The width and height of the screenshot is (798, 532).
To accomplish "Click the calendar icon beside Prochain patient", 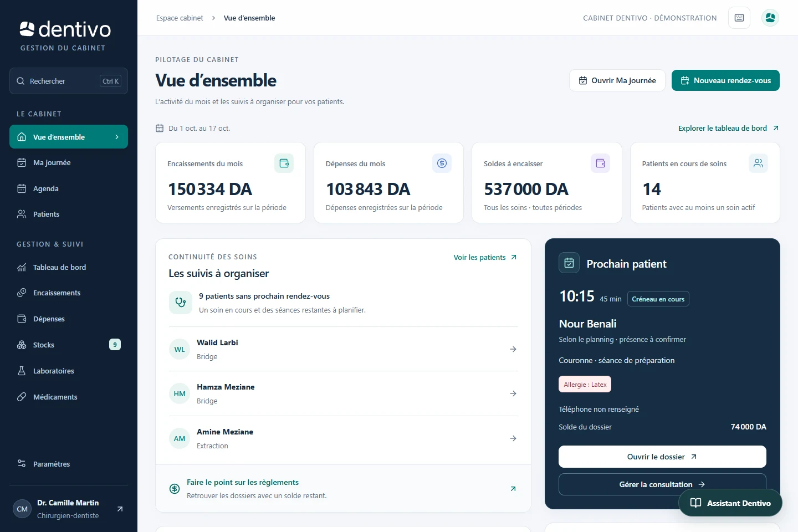I will pyautogui.click(x=569, y=263).
